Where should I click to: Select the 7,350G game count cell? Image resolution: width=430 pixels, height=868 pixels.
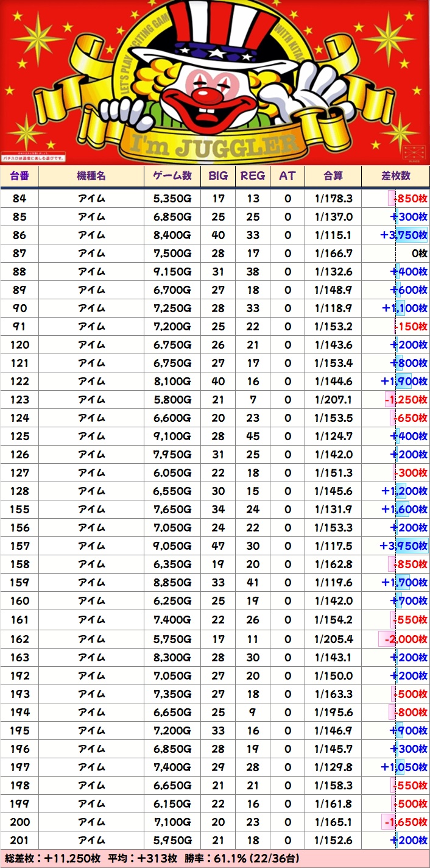(x=173, y=694)
